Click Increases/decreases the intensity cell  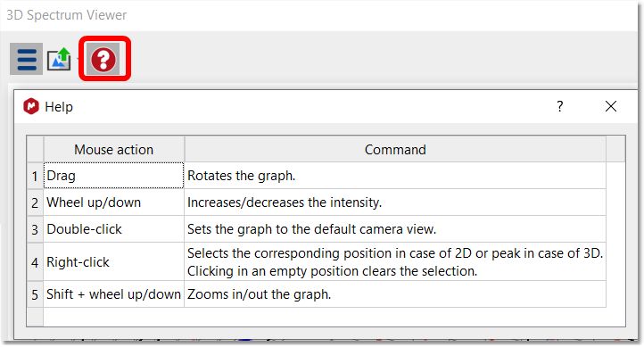pos(395,202)
